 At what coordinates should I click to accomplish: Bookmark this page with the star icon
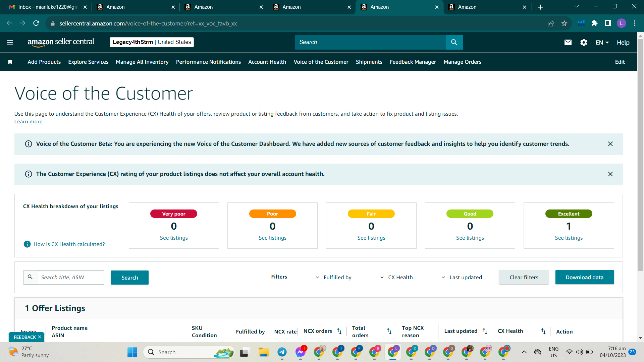click(564, 23)
